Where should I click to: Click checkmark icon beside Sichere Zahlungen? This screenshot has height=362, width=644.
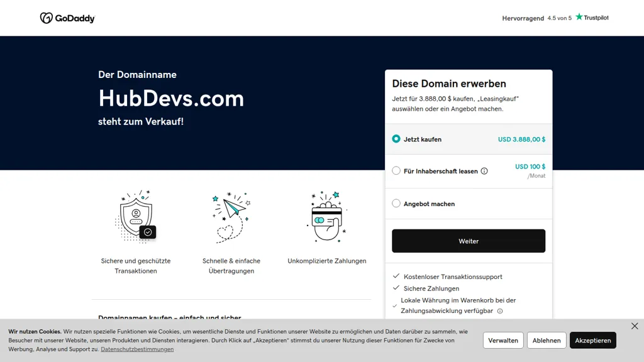coord(396,288)
